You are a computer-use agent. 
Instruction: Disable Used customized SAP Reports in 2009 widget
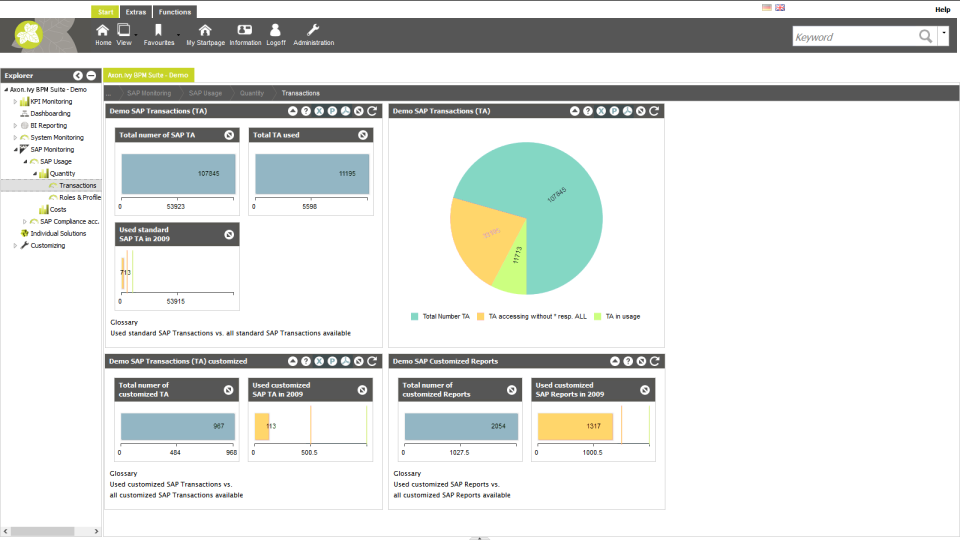[x=645, y=390]
